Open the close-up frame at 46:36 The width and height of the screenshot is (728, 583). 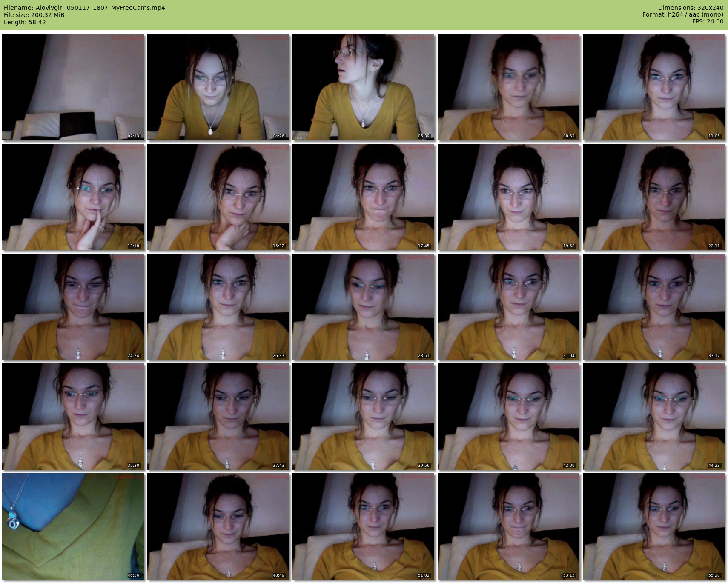point(73,526)
